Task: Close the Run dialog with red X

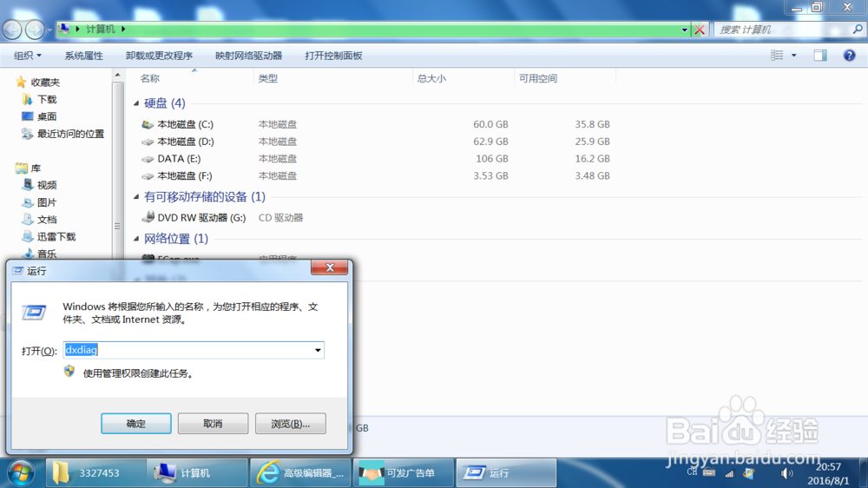Action: coord(329,267)
